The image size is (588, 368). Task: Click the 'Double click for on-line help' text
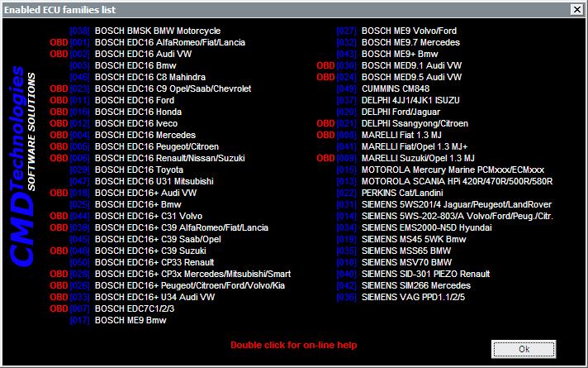point(294,345)
